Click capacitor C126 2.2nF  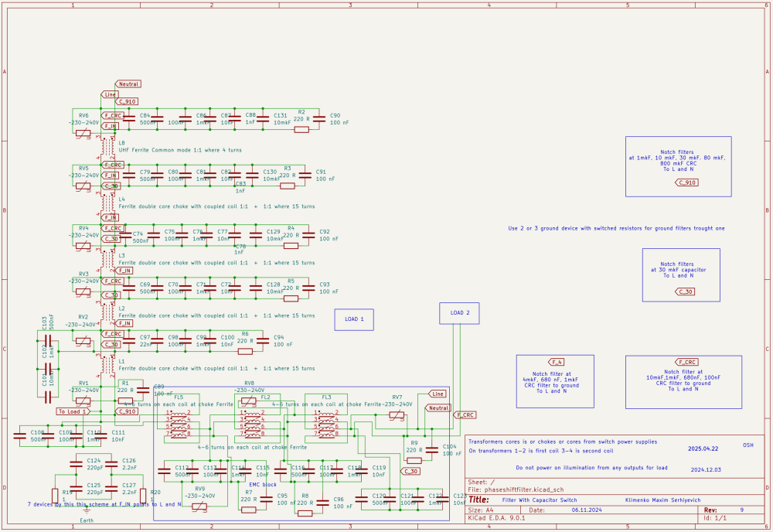111,464
